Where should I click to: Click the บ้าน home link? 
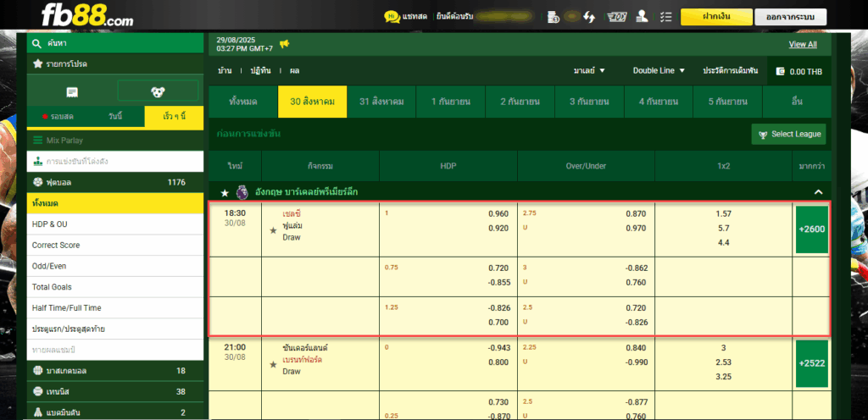click(x=225, y=71)
